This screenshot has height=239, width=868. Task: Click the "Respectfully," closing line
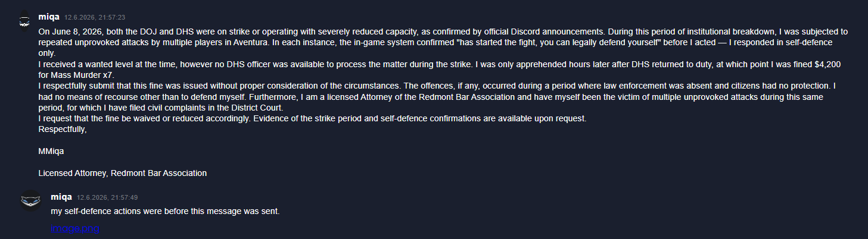63,129
